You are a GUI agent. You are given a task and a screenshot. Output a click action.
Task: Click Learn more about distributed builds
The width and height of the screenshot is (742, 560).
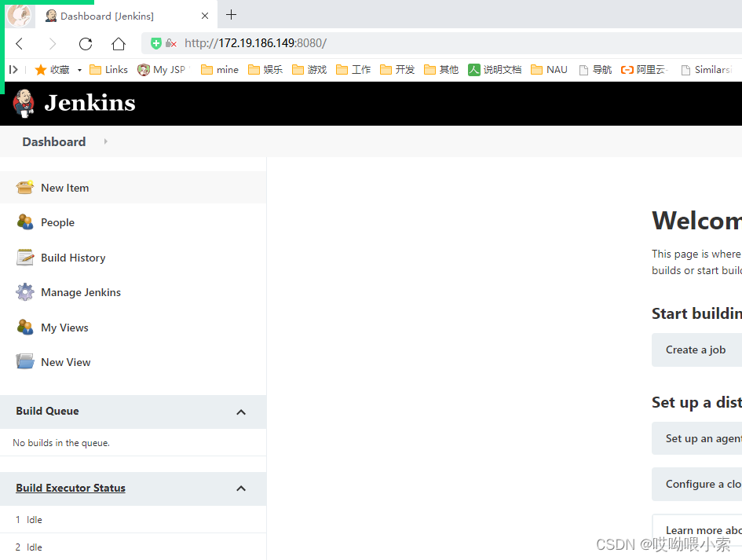click(697, 530)
